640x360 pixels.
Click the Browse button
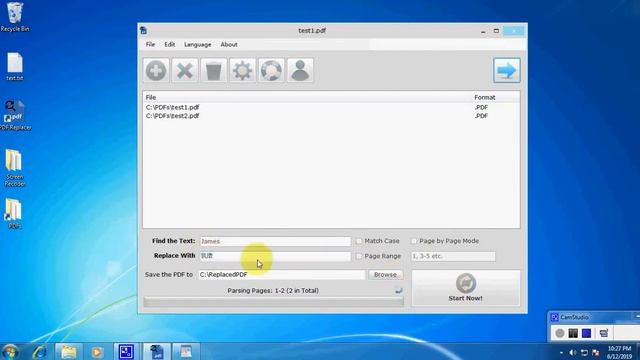pos(385,275)
